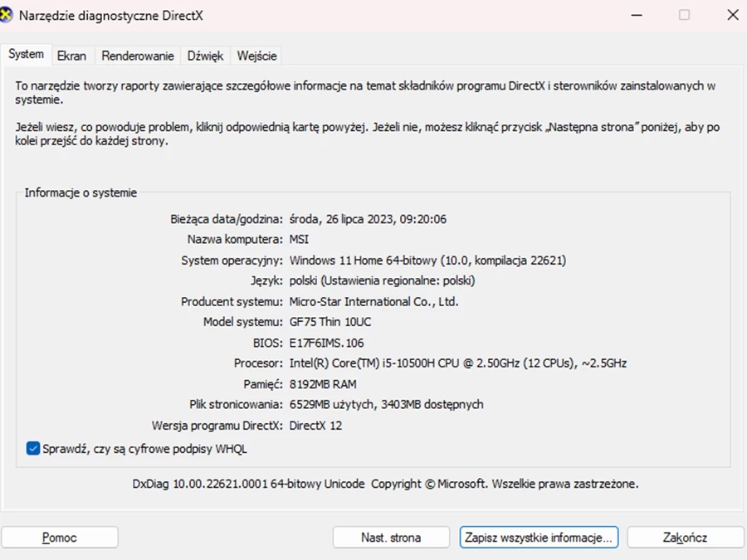Minimize the DirectX diagnostic window

tap(636, 15)
